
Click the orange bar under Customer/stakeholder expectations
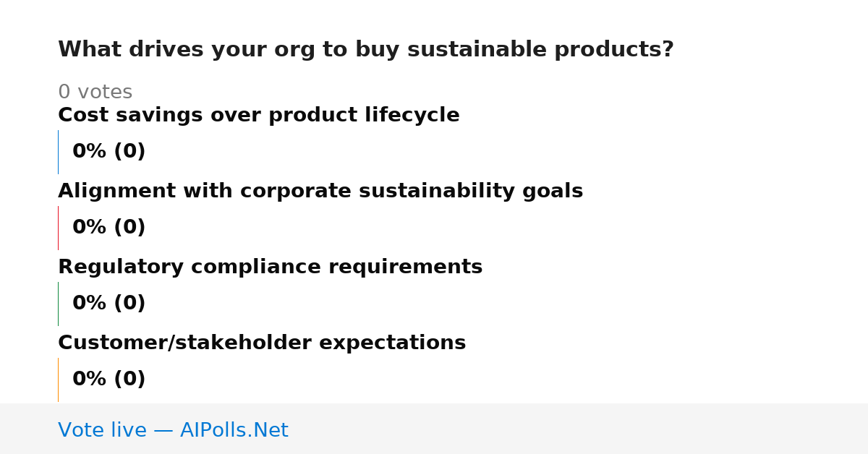(x=58, y=380)
